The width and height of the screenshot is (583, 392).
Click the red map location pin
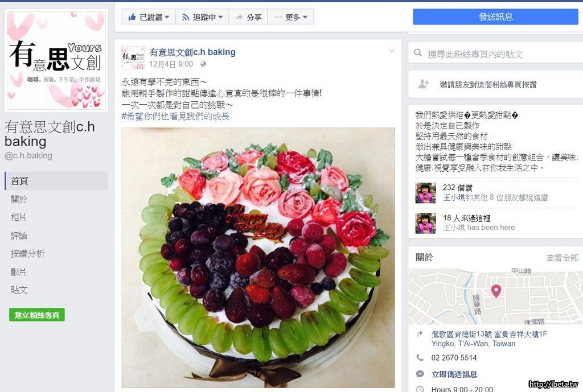[496, 291]
